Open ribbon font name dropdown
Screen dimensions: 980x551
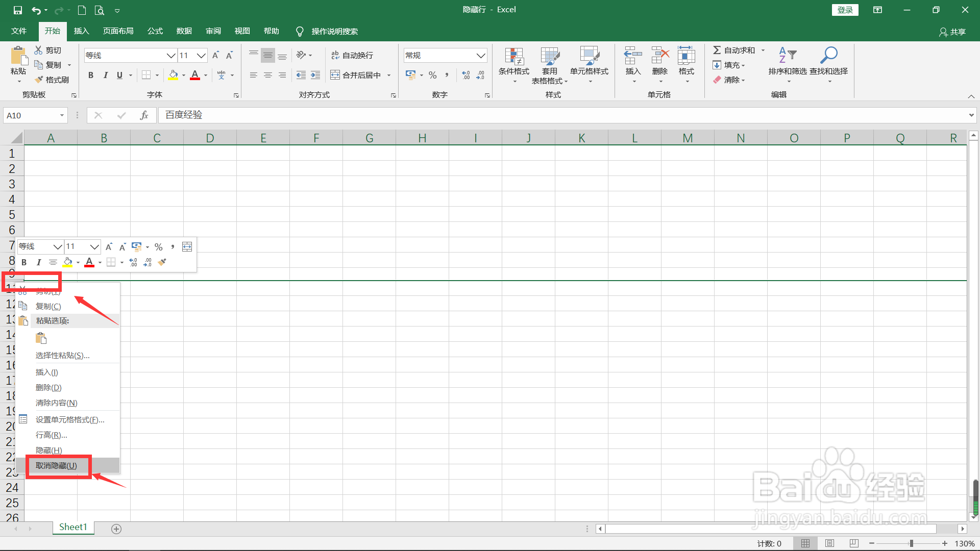[171, 55]
